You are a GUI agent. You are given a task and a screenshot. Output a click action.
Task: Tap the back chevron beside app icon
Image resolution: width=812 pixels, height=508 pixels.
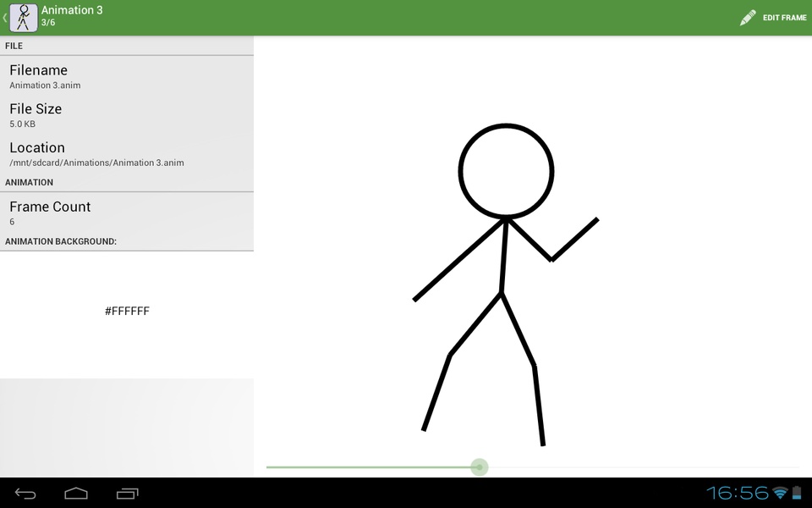(x=5, y=18)
